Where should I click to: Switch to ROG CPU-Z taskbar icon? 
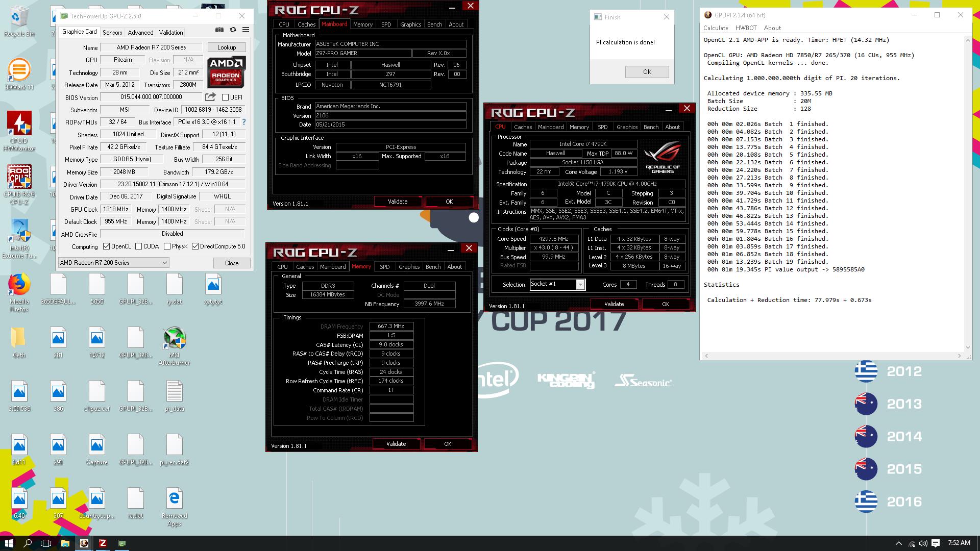[x=103, y=543]
